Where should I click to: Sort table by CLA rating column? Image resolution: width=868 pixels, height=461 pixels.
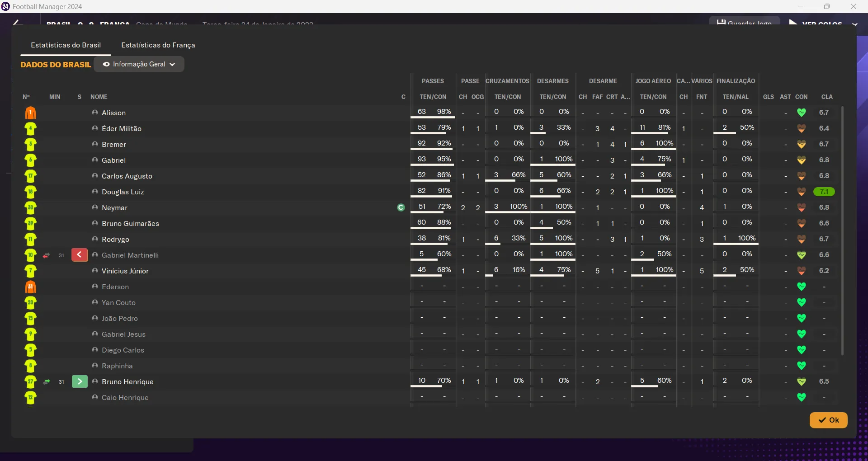827,97
